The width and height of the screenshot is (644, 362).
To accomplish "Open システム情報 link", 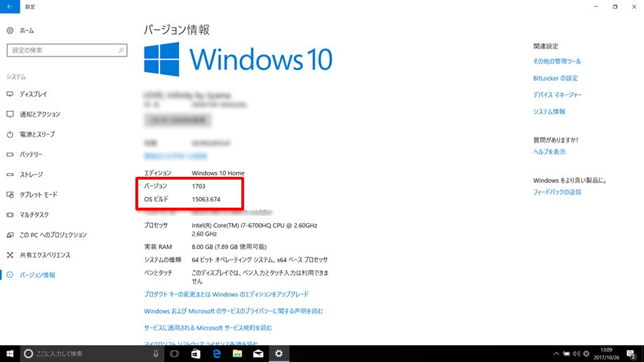I will pyautogui.click(x=549, y=112).
